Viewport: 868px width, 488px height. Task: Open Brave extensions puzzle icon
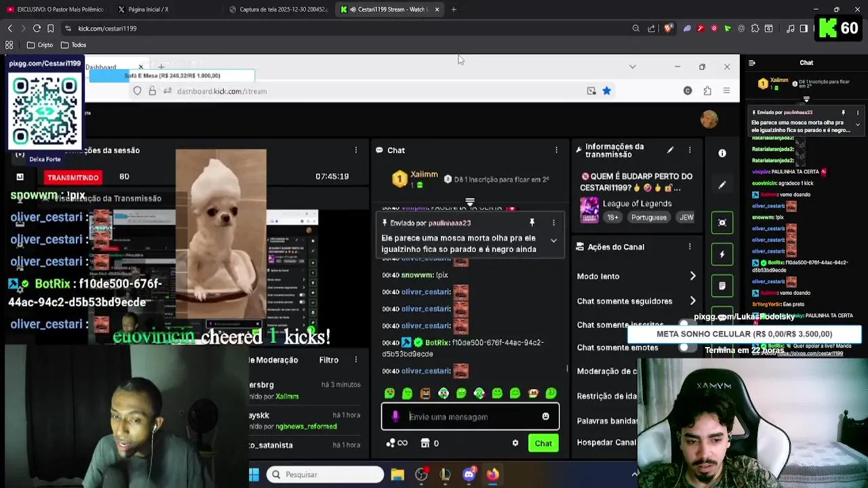click(755, 28)
